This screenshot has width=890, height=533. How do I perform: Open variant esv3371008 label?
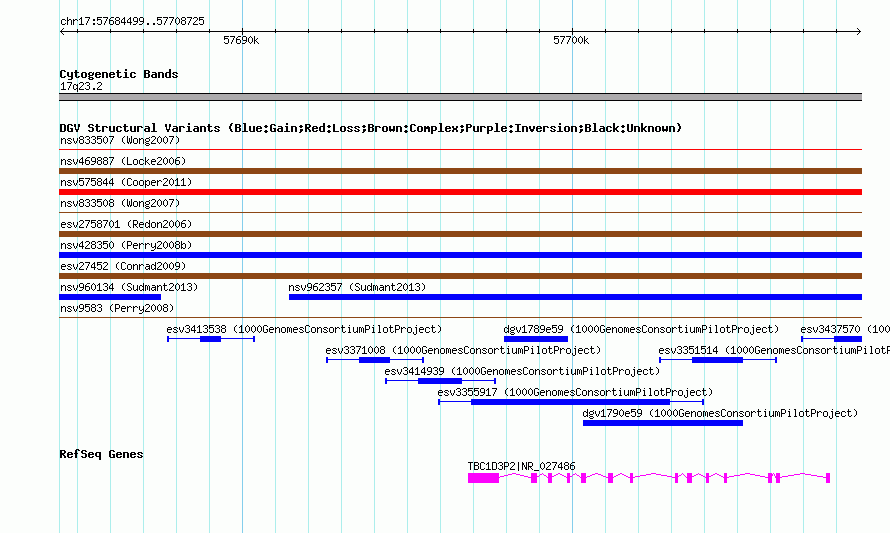[x=463, y=350]
